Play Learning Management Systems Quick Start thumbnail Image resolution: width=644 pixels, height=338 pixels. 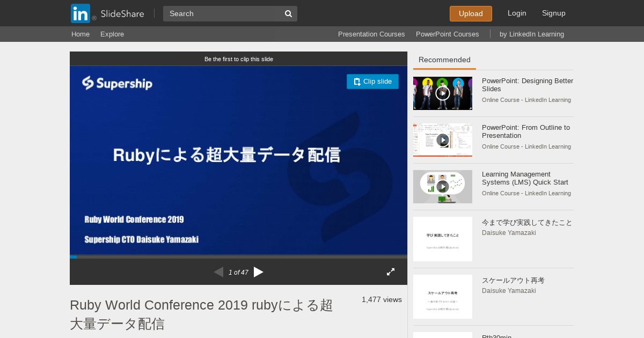(443, 187)
